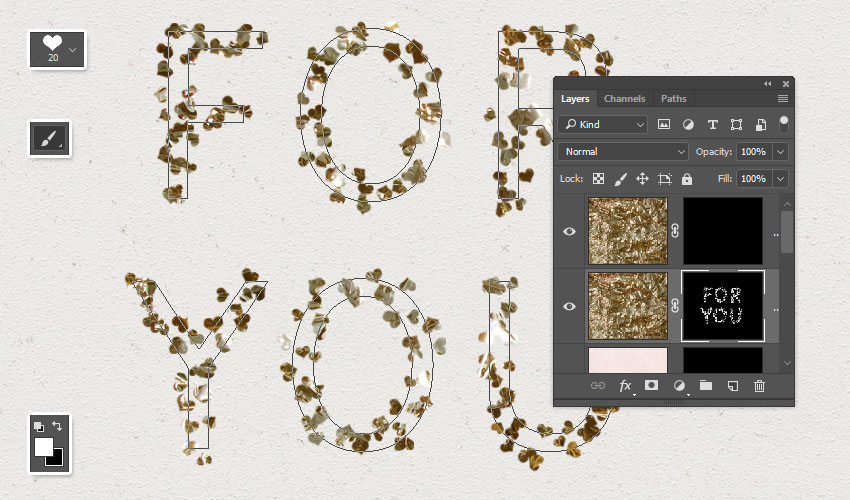Open the Layers panel options menu
This screenshot has height=500, width=850.
point(782,99)
